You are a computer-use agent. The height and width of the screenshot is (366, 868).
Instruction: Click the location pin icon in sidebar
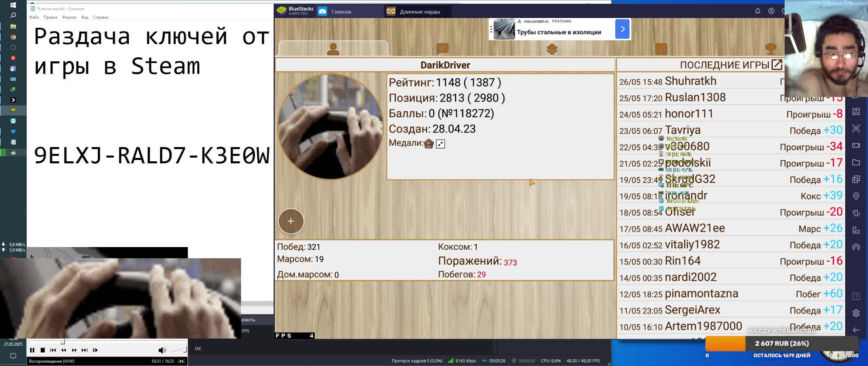856,196
